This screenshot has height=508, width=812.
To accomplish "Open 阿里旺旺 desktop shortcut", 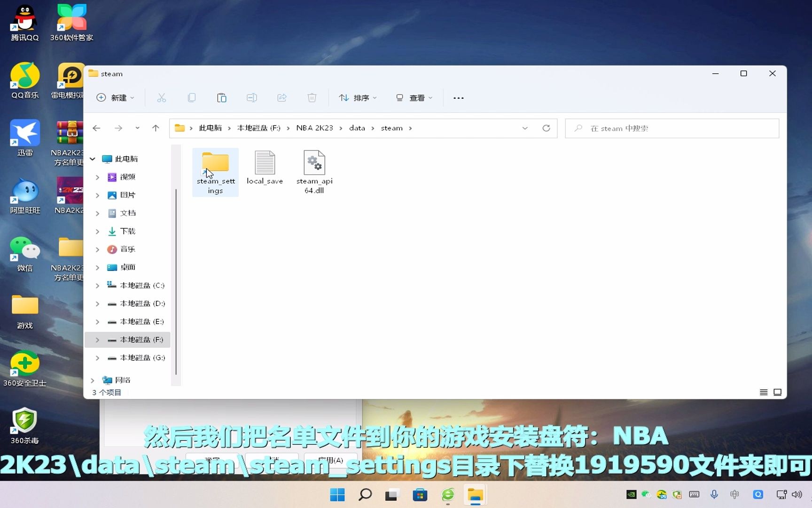I will [x=25, y=196].
